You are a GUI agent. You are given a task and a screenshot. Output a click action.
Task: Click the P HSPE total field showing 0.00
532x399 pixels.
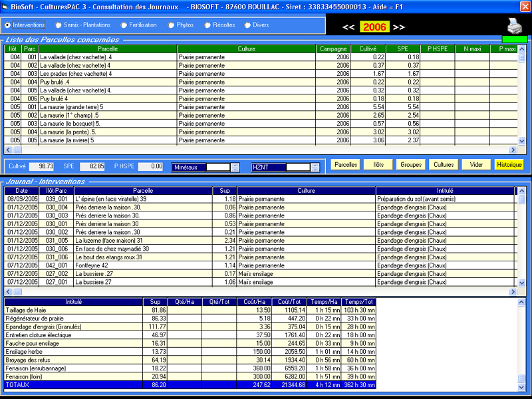[x=151, y=166]
